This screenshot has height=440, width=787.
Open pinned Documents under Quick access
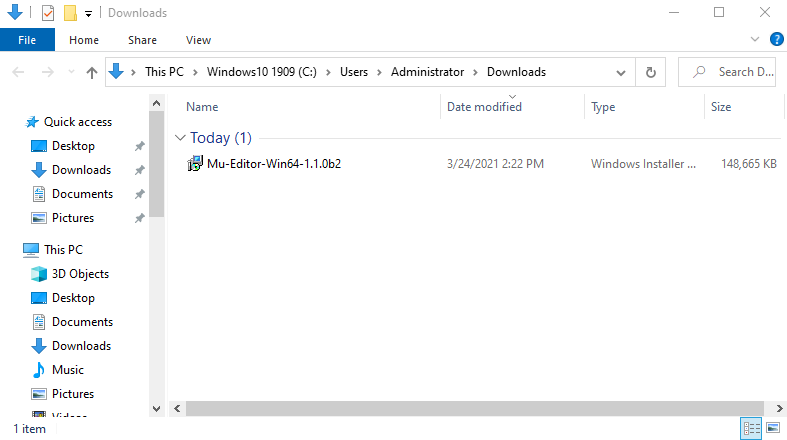(x=82, y=194)
